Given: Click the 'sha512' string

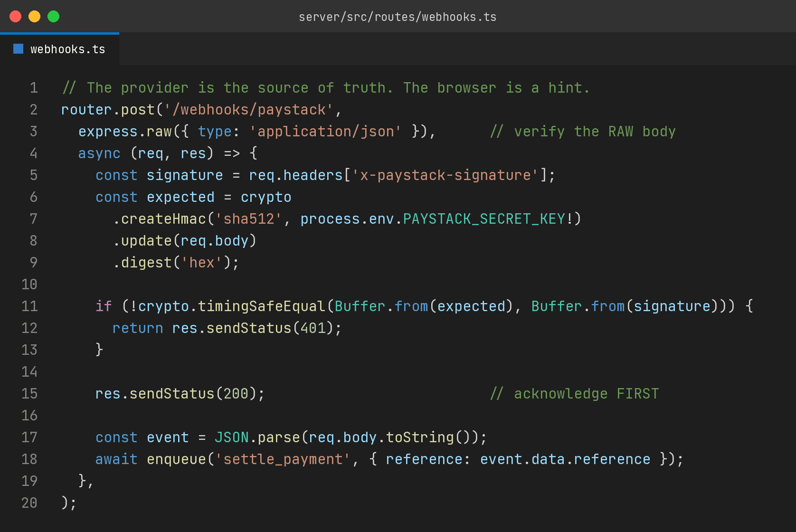Looking at the screenshot, I should point(249,219).
